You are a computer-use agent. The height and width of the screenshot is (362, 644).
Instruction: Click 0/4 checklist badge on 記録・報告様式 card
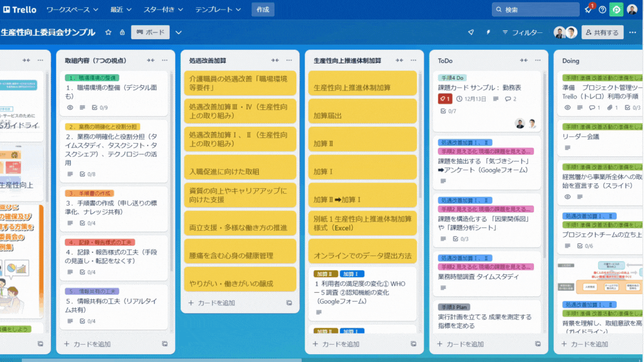click(x=87, y=272)
